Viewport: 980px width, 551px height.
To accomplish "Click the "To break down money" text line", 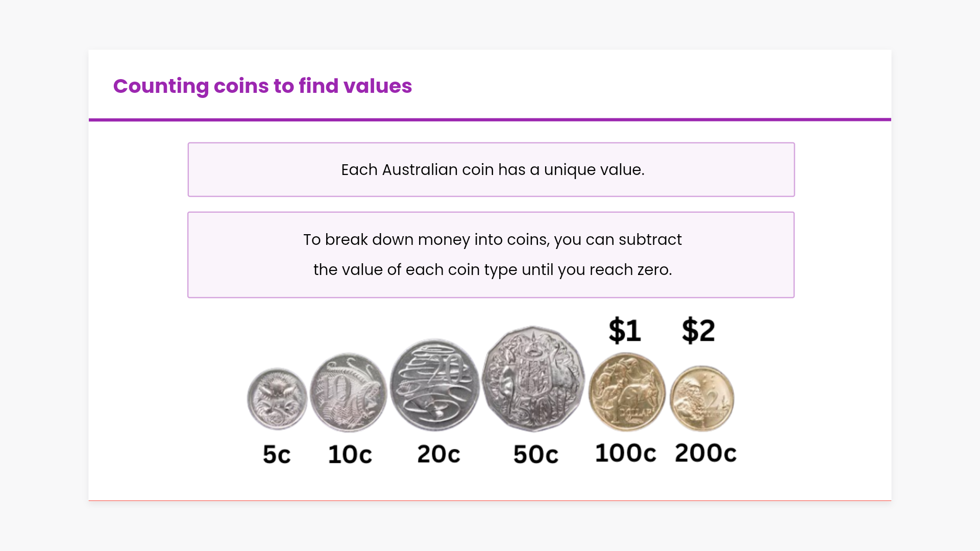I will click(x=492, y=239).
